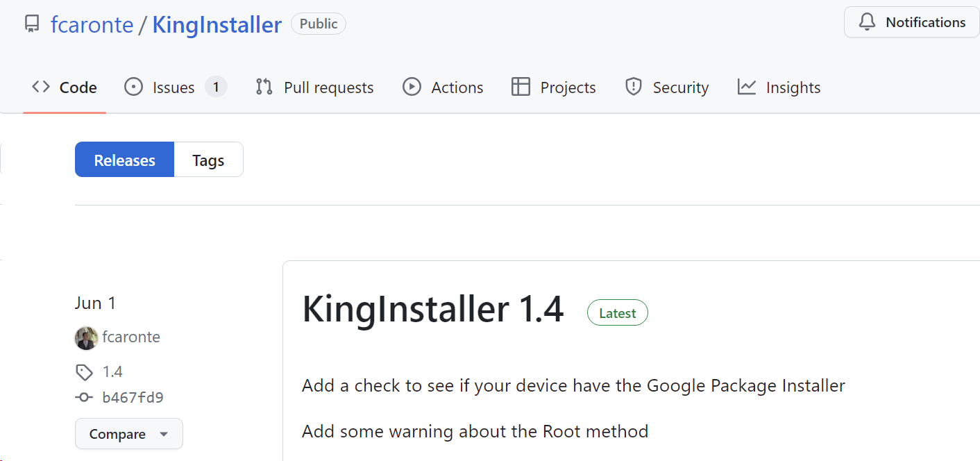Switch to the Tags view
980x461 pixels.
click(x=208, y=160)
